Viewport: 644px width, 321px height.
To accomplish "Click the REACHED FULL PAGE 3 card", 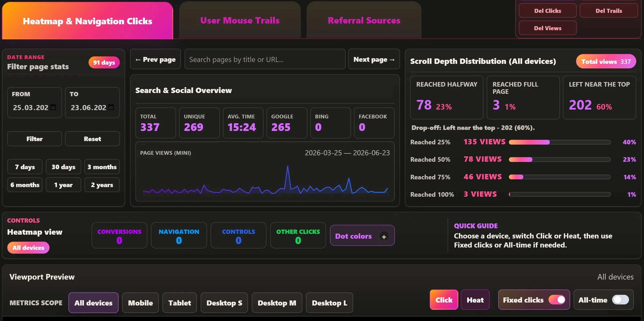I will pyautogui.click(x=523, y=98).
